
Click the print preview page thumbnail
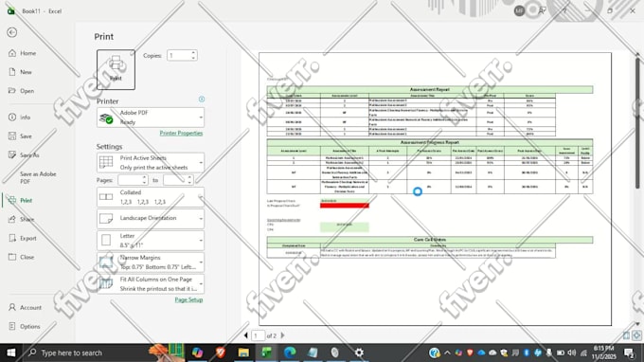[x=435, y=189]
